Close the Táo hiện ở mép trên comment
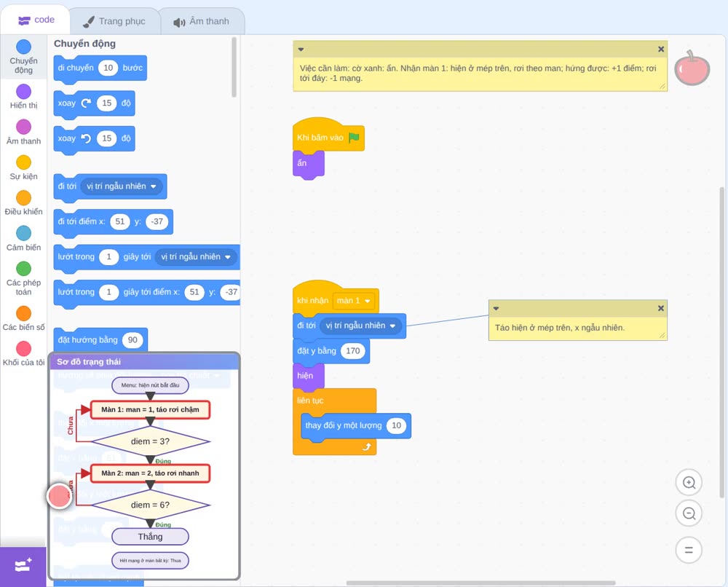Image resolution: width=728 pixels, height=587 pixels. (661, 308)
